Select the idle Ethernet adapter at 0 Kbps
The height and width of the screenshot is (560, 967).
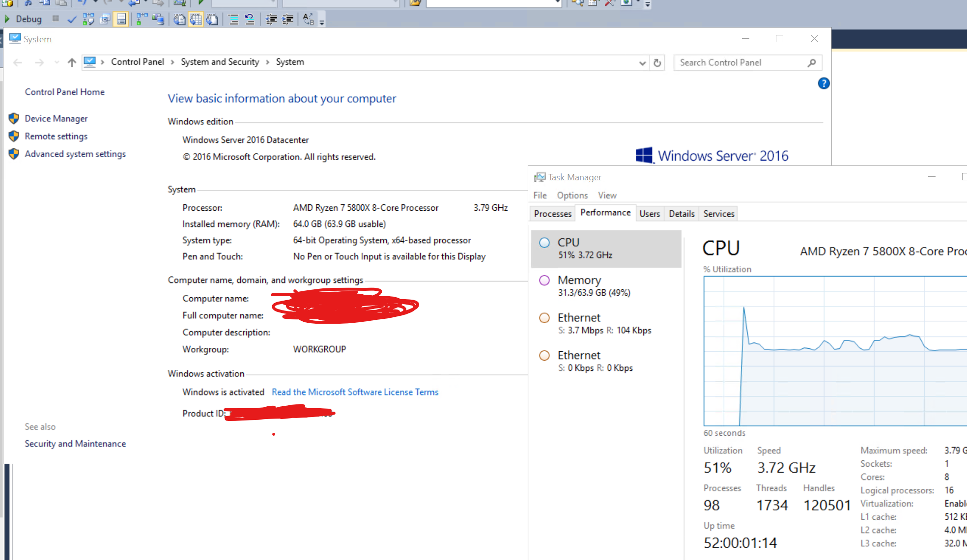(x=606, y=362)
